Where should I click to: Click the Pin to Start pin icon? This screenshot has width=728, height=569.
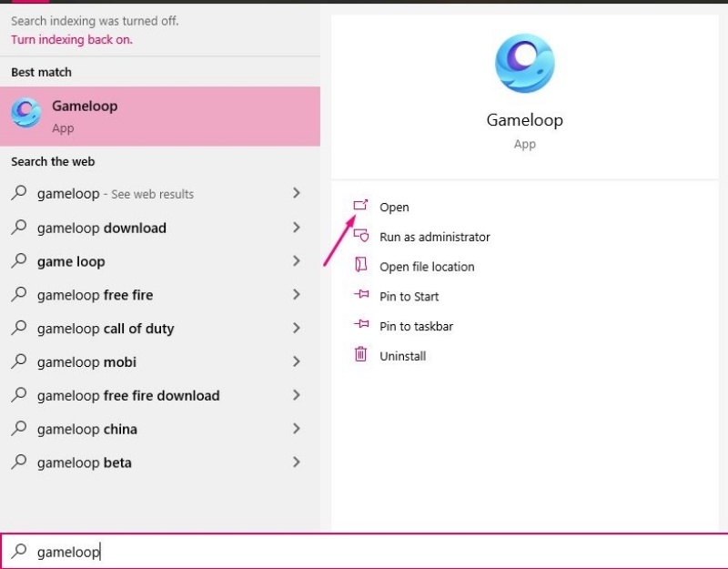tap(362, 296)
